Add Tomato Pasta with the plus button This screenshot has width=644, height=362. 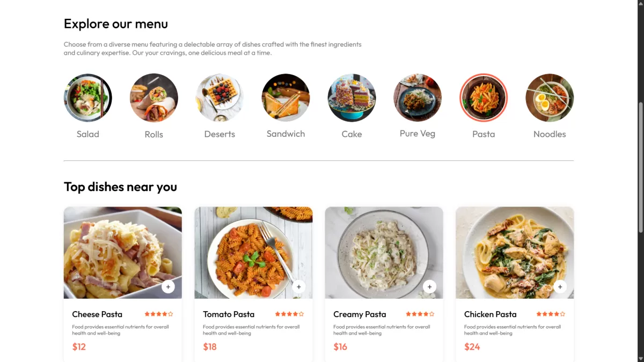click(x=298, y=286)
